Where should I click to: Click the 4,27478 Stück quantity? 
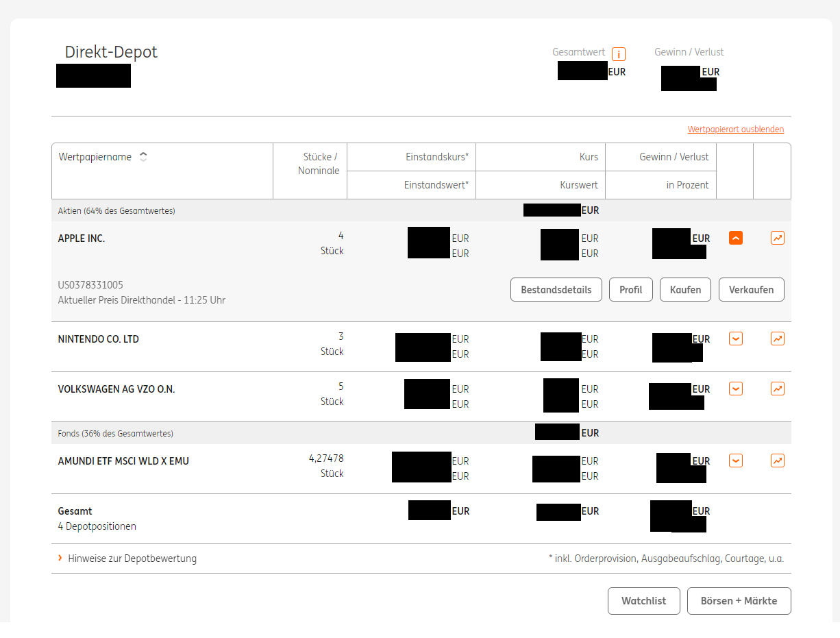(326, 466)
